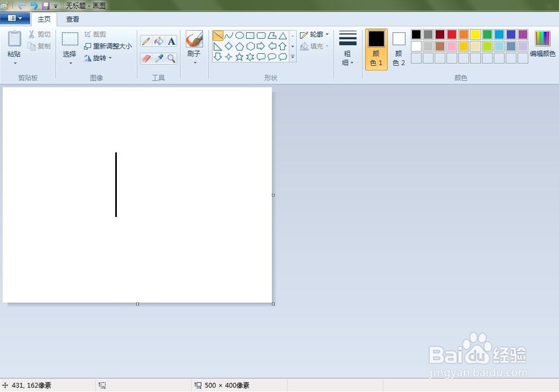Click the Paste clipboard icon
Viewport: 559px width, 392px height.
pyautogui.click(x=15, y=39)
